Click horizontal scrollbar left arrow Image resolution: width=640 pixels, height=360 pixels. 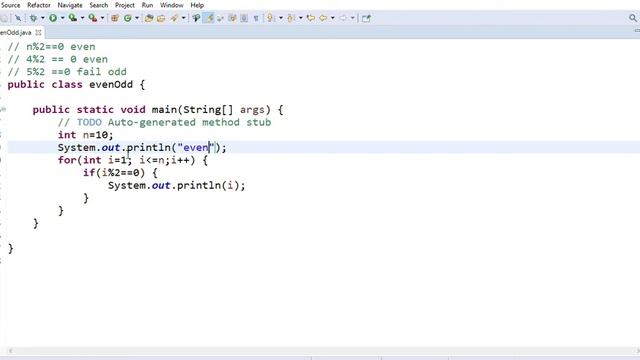pyautogui.click(x=10, y=351)
